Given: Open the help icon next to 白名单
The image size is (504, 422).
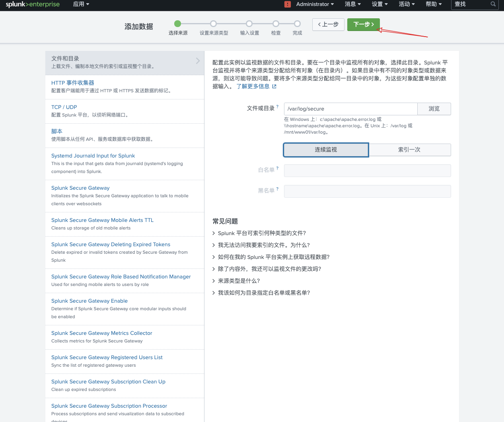Looking at the screenshot, I should coord(277,168).
